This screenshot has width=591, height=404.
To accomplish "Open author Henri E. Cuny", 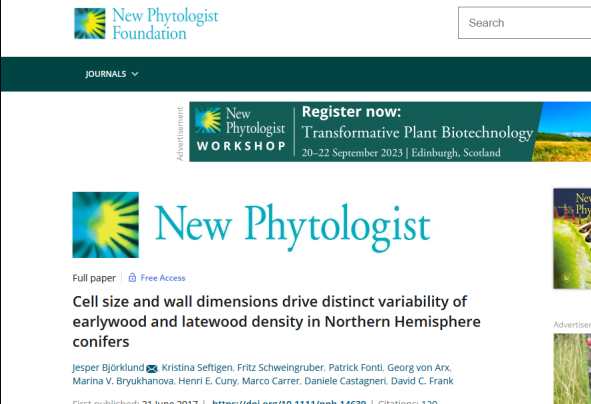I will click(x=208, y=381).
